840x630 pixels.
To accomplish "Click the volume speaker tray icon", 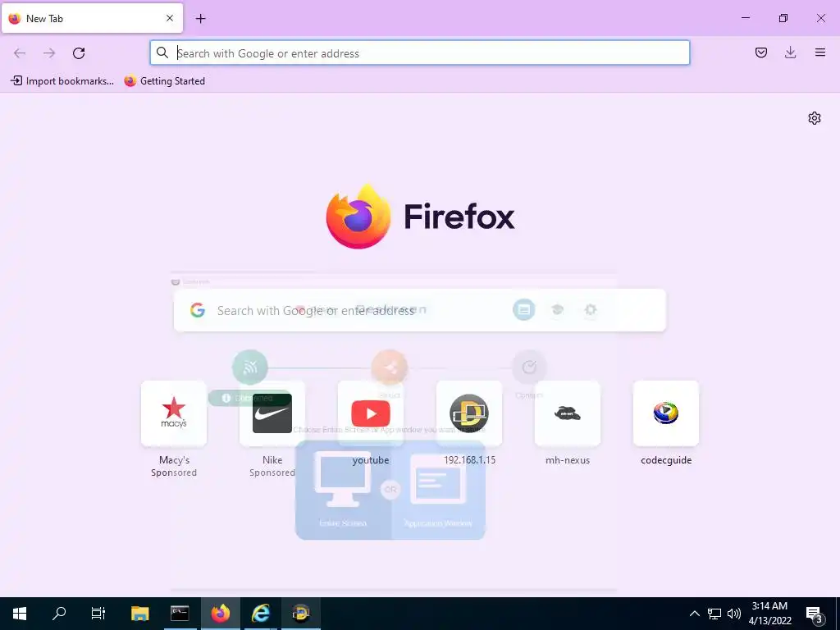I will point(734,614).
